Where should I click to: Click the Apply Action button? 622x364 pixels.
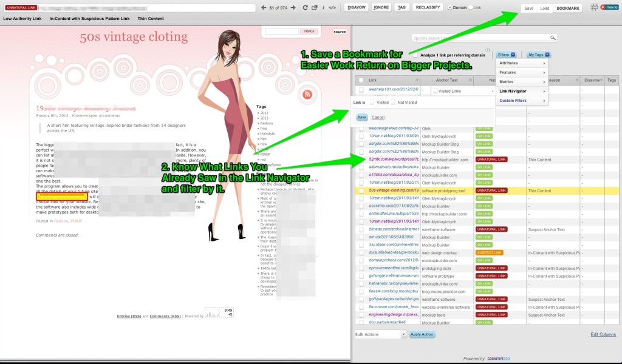click(x=422, y=334)
